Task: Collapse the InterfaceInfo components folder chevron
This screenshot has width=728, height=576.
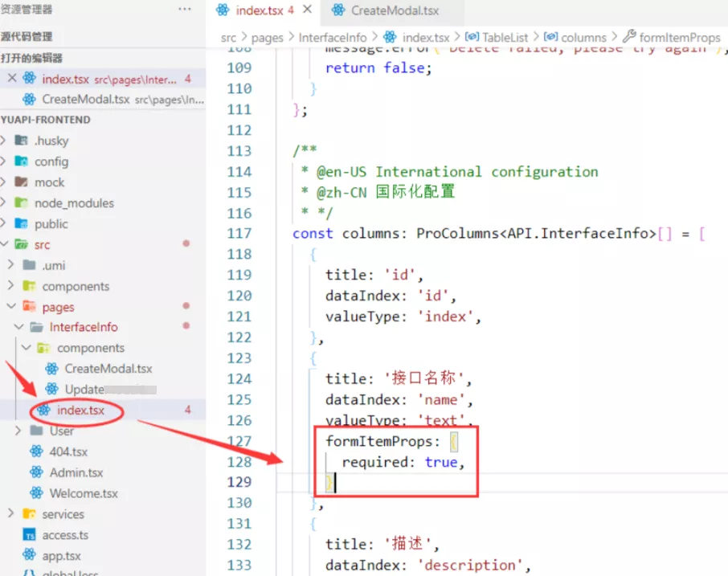Action: [x=26, y=348]
